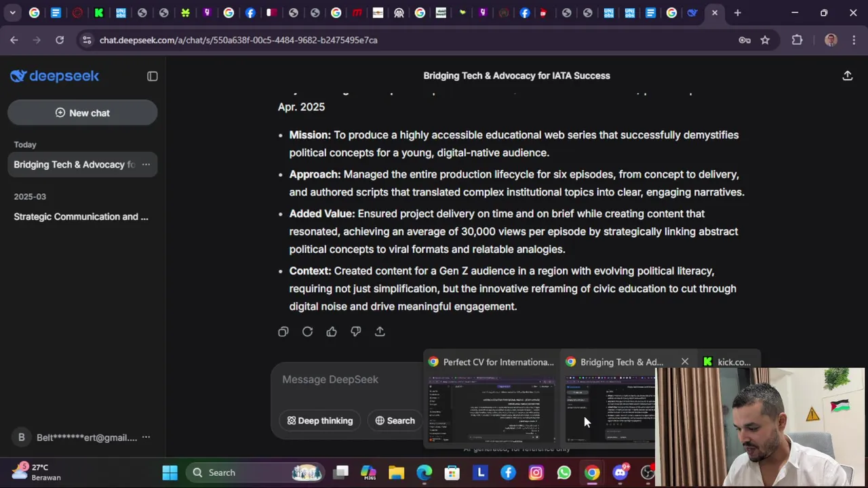
Task: Open Perfect CV for International window preview
Action: [491, 400]
